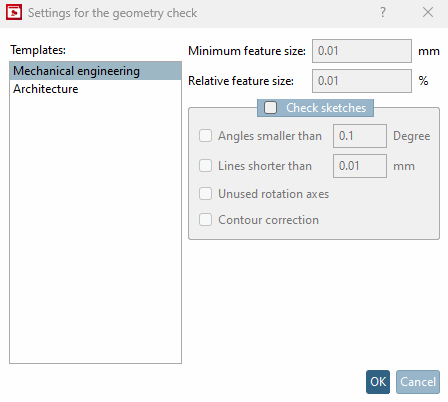Toggle the Unused rotation axes checkbox
The height and width of the screenshot is (402, 448).
(x=205, y=194)
